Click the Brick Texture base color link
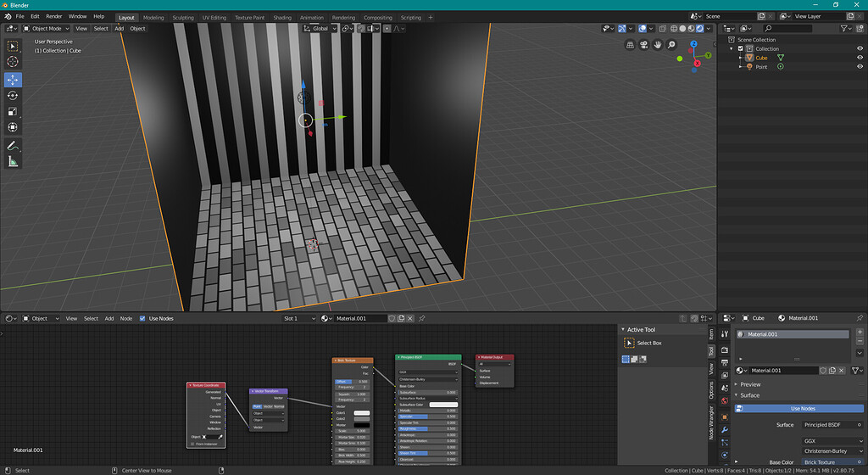This screenshot has width=868, height=475. 832,462
